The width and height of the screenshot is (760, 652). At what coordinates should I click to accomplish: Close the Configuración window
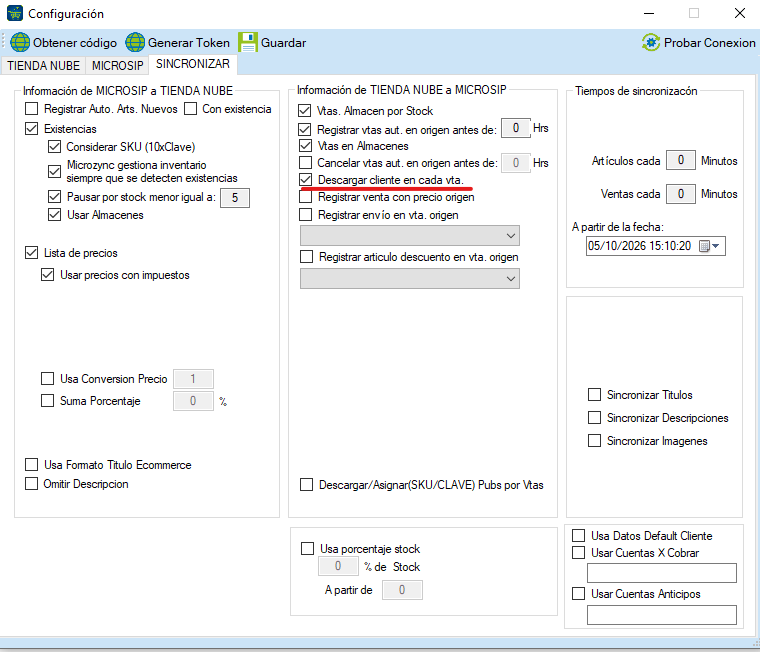click(x=740, y=13)
